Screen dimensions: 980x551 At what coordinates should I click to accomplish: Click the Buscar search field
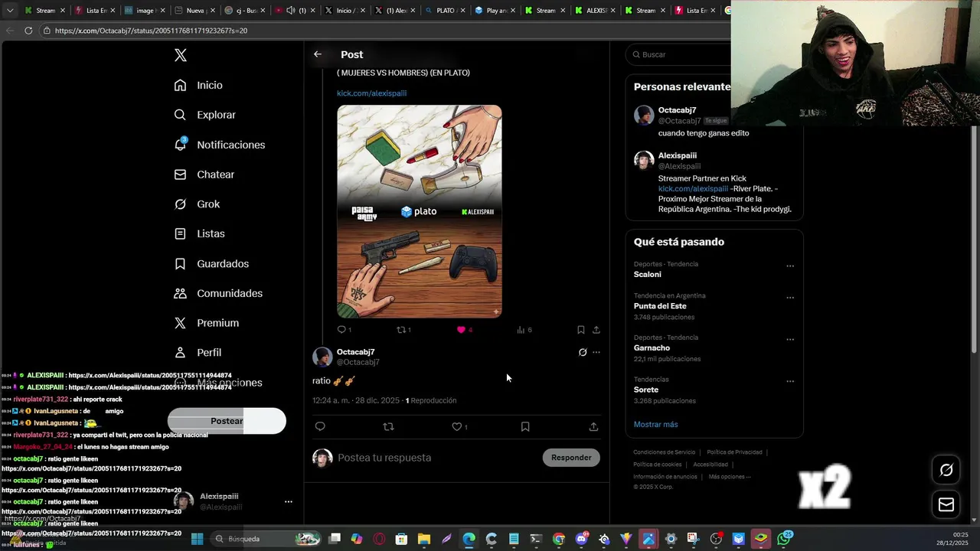pos(680,54)
